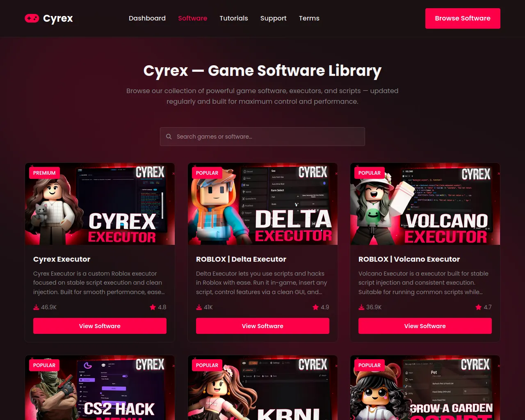Go to the Tutorials page
This screenshot has width=525, height=420.
point(234,18)
